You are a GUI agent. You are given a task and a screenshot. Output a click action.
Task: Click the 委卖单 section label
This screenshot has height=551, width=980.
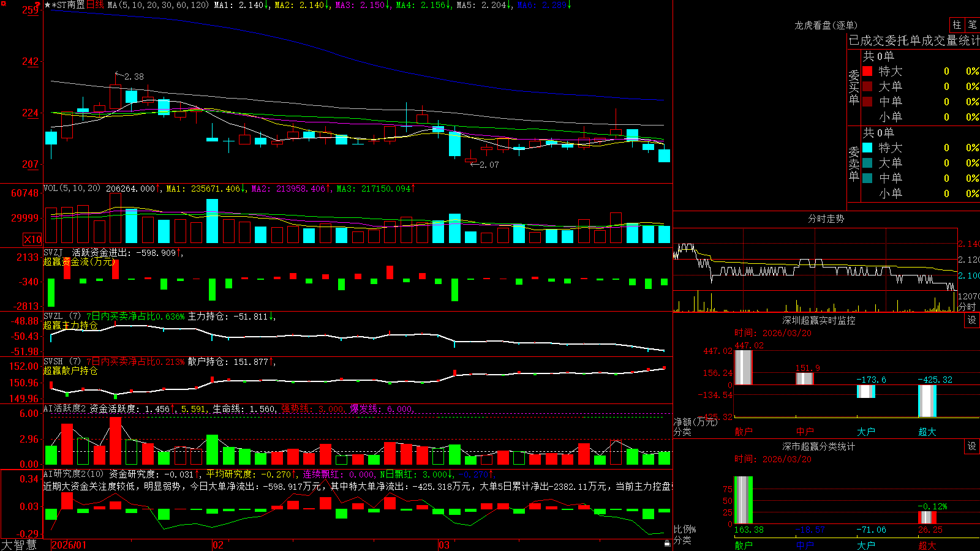click(854, 163)
